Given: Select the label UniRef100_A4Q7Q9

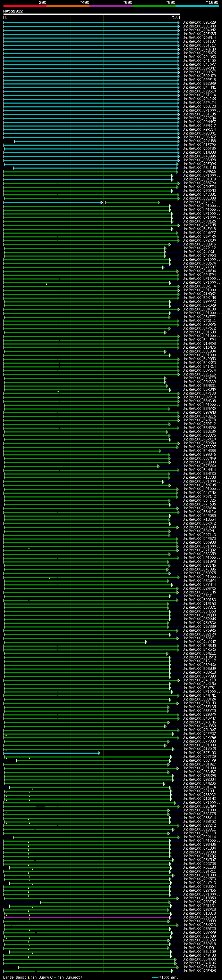Looking at the screenshot, I should pyautogui.click(x=199, y=49).
